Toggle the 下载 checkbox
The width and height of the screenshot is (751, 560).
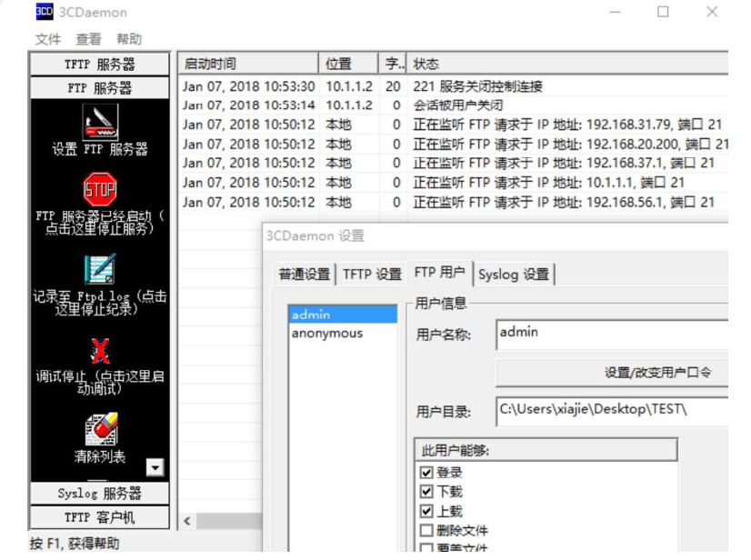click(426, 492)
